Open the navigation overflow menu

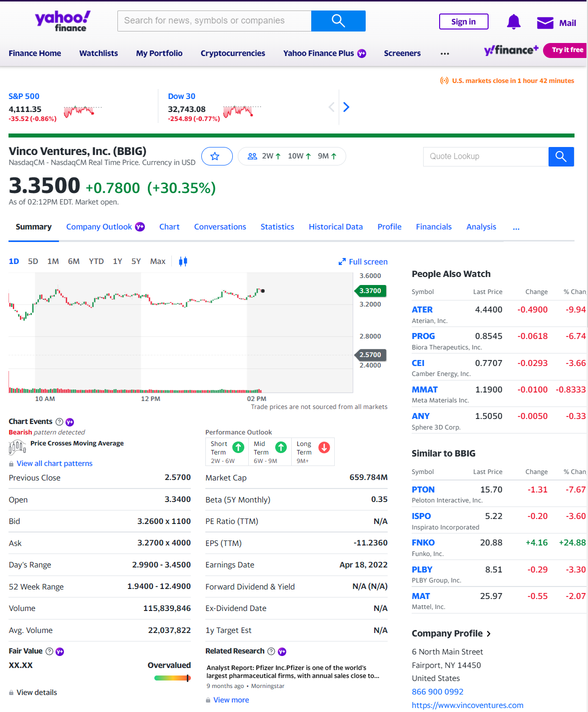coord(445,53)
